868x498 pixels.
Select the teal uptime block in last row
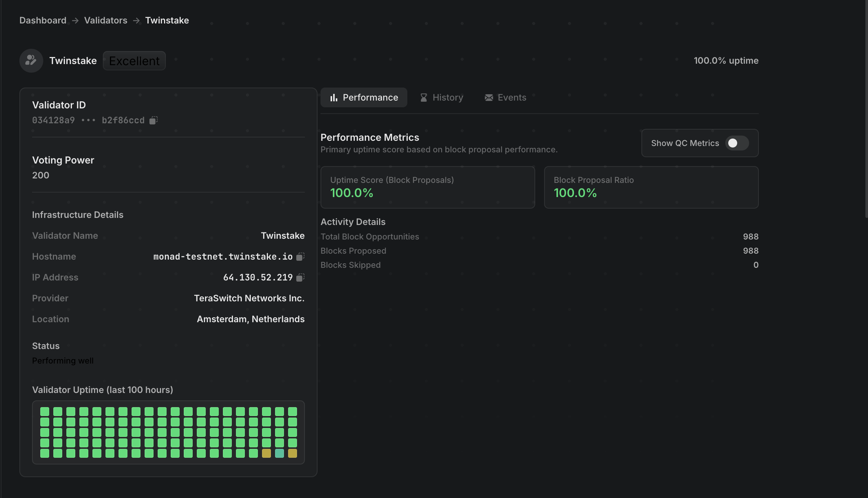coord(280,453)
